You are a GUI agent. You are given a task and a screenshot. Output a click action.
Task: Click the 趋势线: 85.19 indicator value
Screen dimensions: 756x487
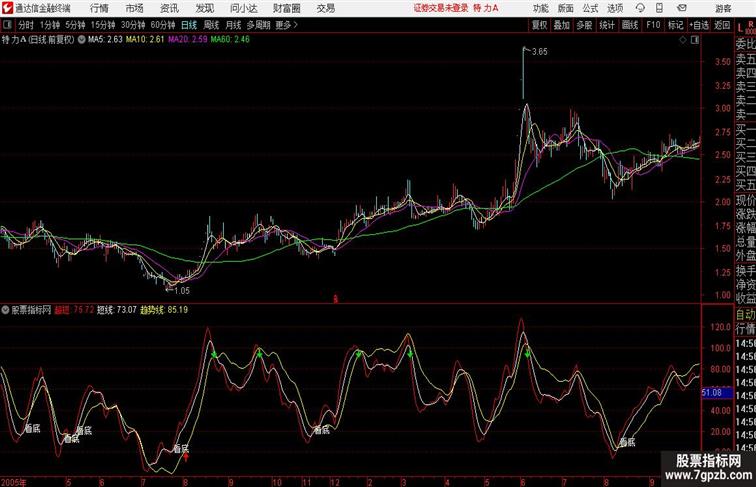click(x=164, y=310)
